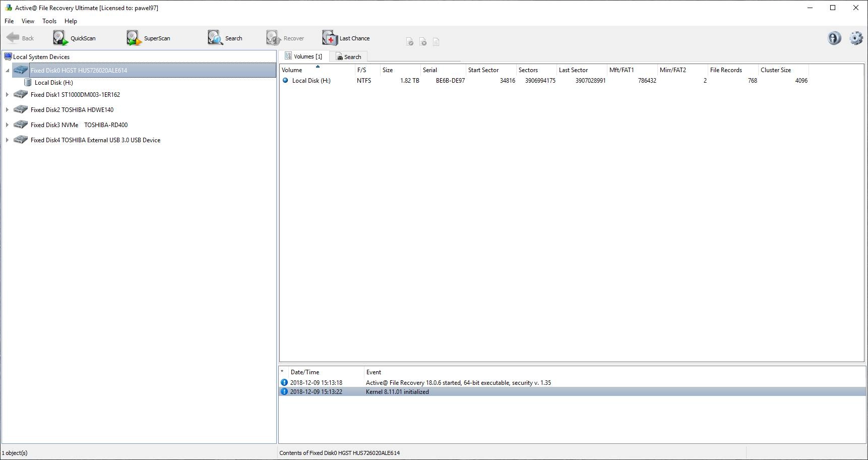Expand the Fixed Disk2 TOSHIBA HDWE140 node
The image size is (868, 460).
click(x=7, y=109)
